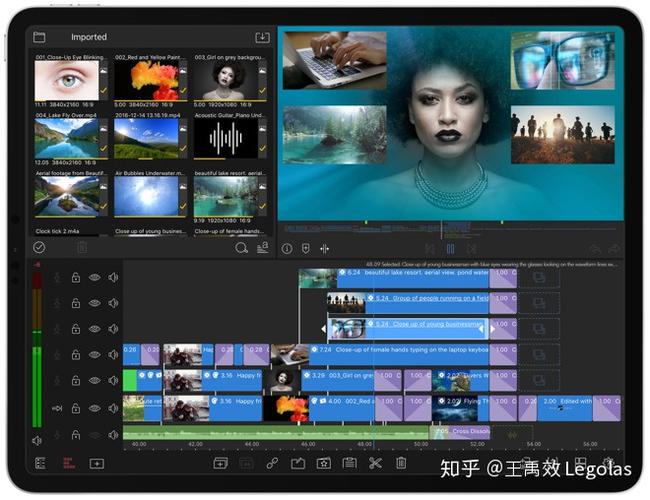Viewport: 650px width, 500px height.
Task: Select the Acoustic Guitar_Piano audio thumbnail
Action: tap(226, 138)
